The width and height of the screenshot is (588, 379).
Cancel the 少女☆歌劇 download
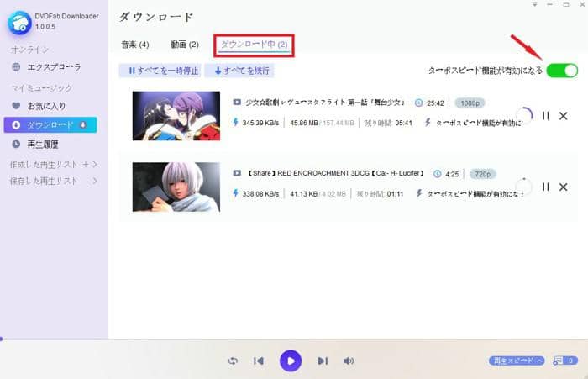pos(564,116)
